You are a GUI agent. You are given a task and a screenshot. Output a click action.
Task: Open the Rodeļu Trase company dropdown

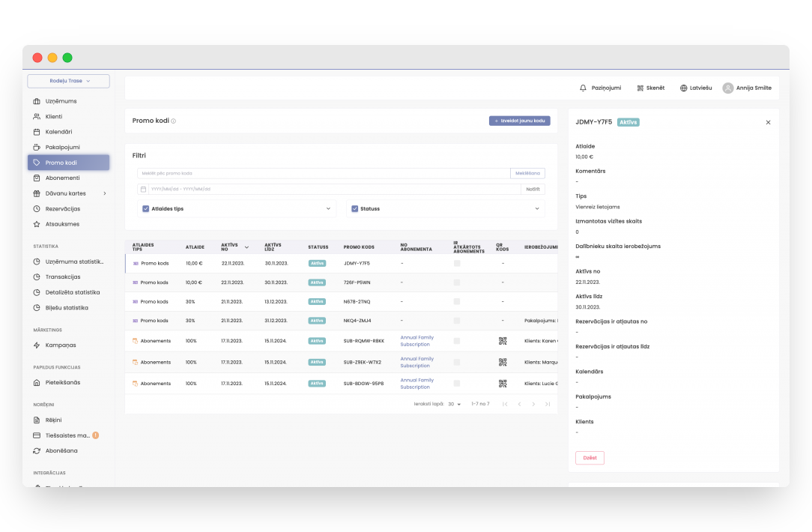point(69,81)
